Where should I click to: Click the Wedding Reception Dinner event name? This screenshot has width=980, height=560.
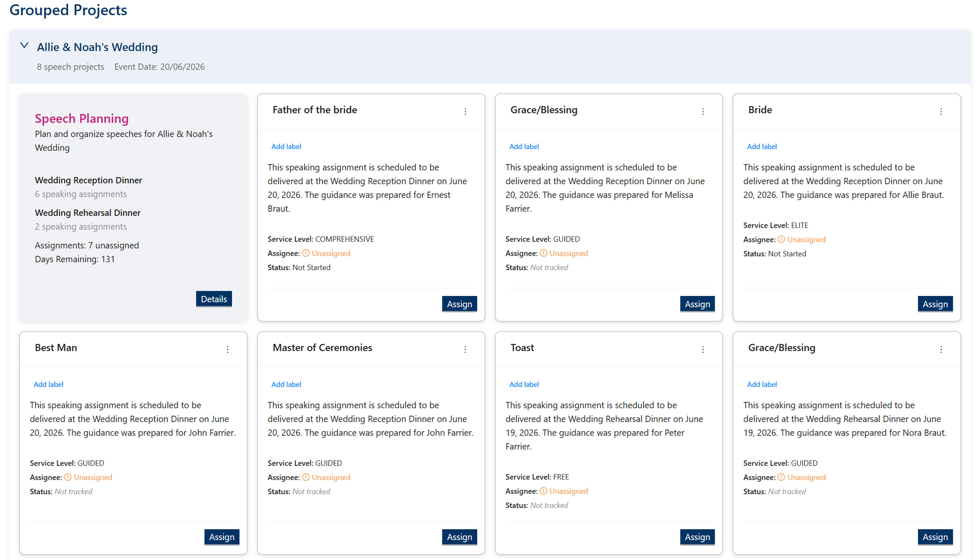click(x=88, y=180)
